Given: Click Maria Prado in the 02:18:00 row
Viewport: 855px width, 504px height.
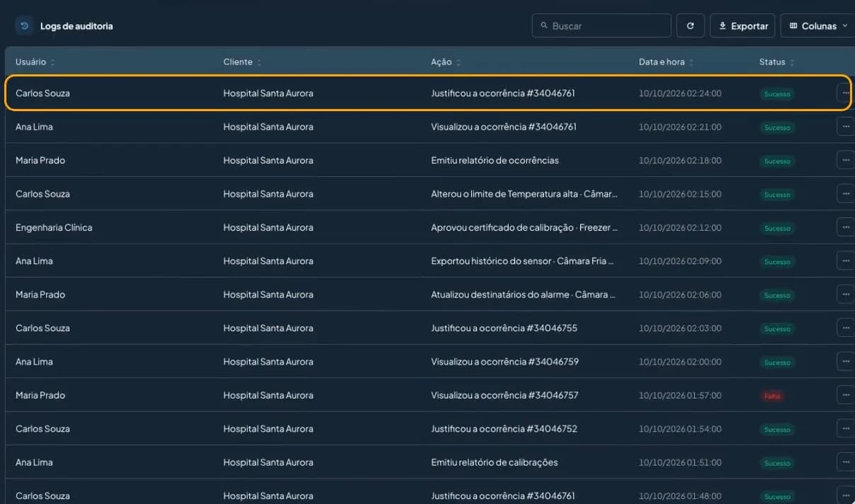Looking at the screenshot, I should click(40, 160).
